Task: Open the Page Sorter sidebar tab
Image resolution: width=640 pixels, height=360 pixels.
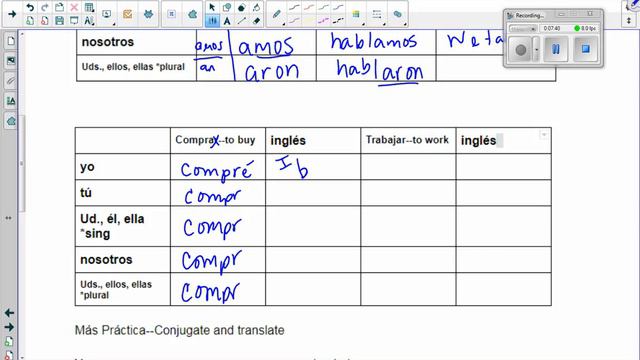Action: coord(11,41)
